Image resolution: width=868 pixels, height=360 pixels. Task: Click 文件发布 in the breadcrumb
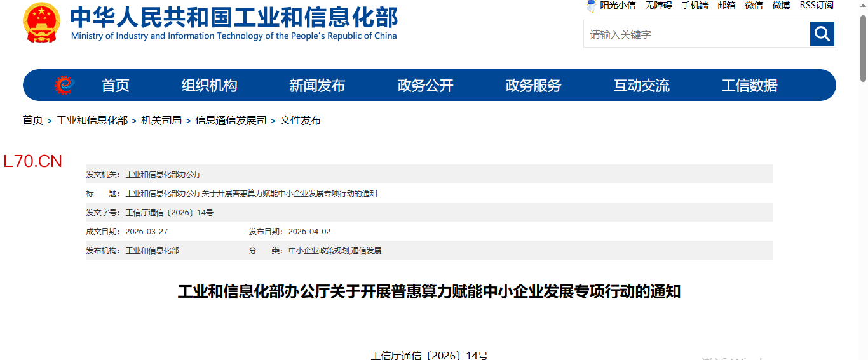coord(301,120)
